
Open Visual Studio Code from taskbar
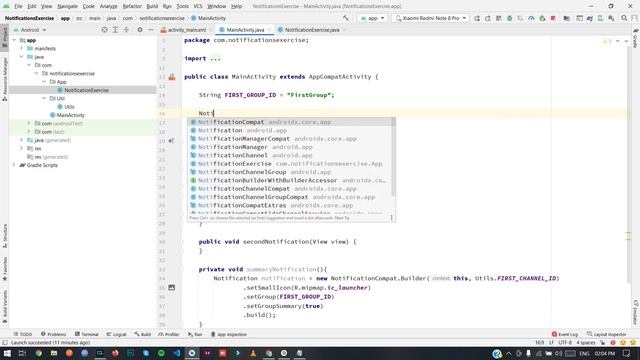[177, 353]
